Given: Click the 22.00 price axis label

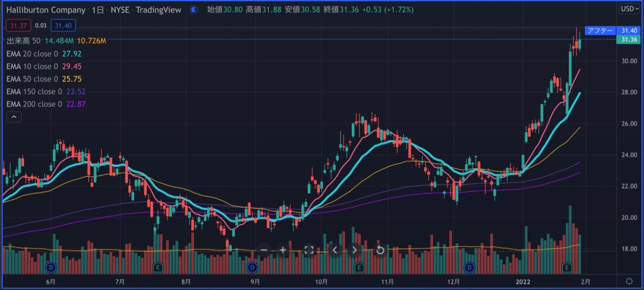Looking at the screenshot, I should tap(629, 186).
